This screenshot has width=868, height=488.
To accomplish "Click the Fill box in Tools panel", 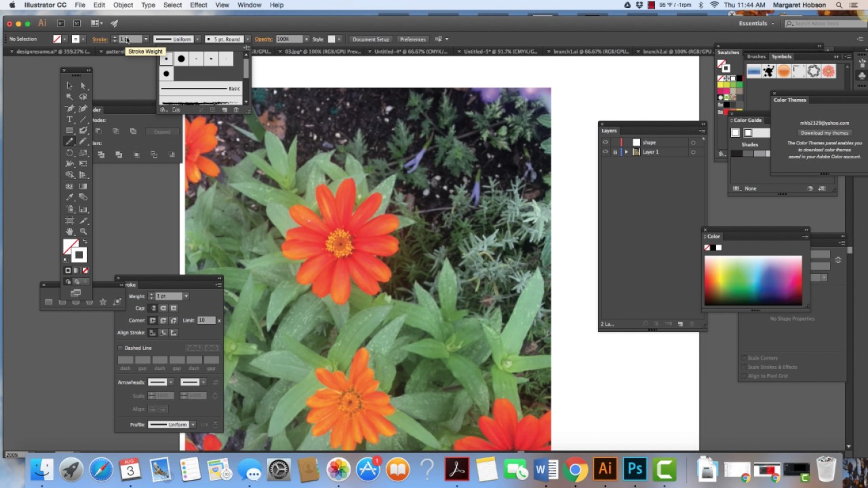I will [71, 246].
